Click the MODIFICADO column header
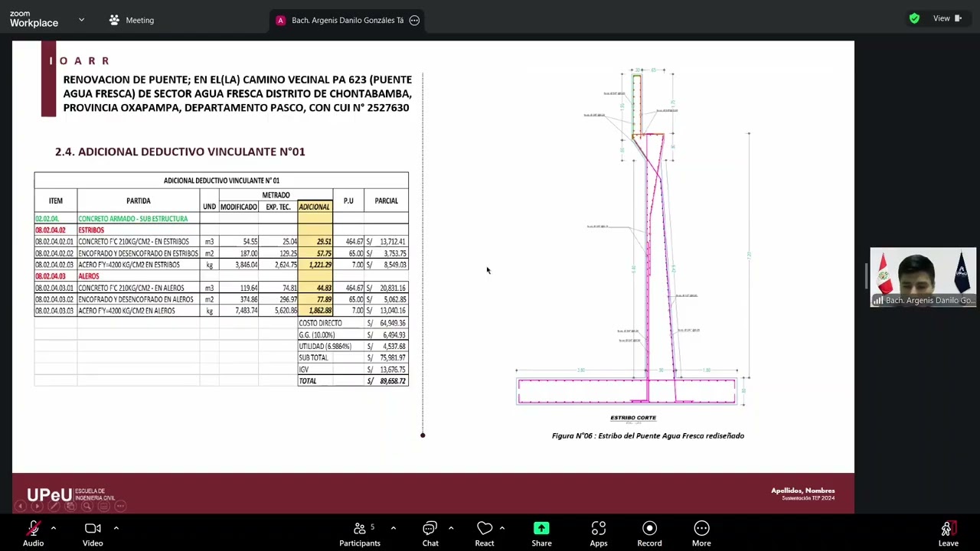 pos(239,207)
